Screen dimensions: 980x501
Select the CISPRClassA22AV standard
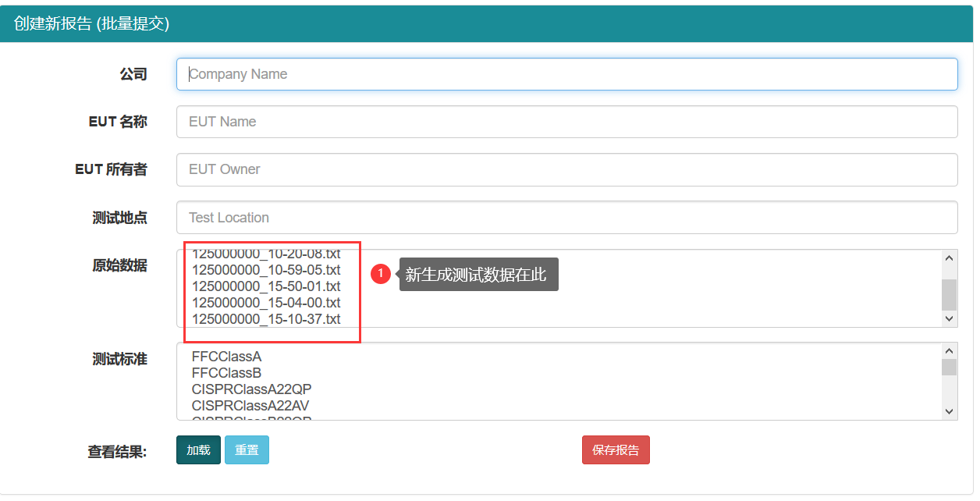250,405
